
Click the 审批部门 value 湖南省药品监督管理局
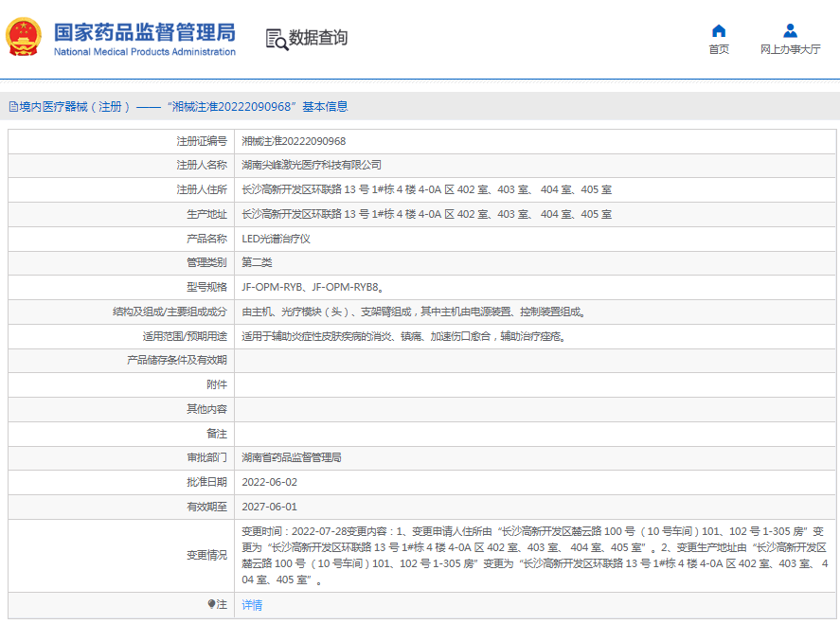pos(292,457)
